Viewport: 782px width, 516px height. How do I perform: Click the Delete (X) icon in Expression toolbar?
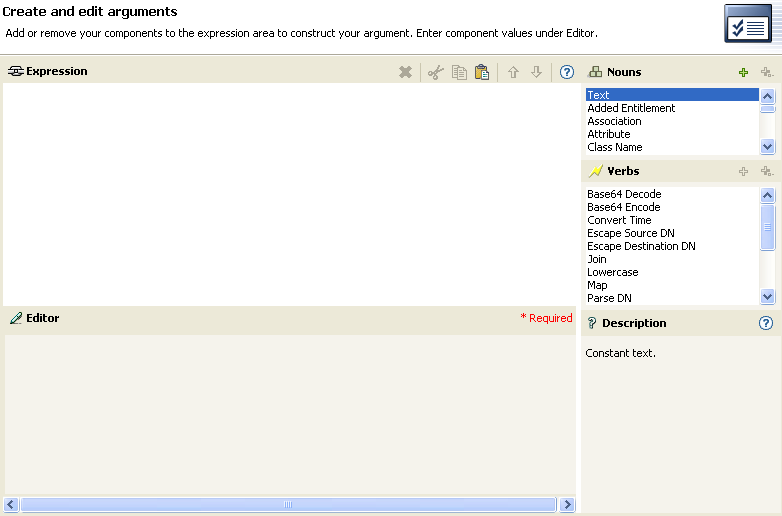pos(405,72)
